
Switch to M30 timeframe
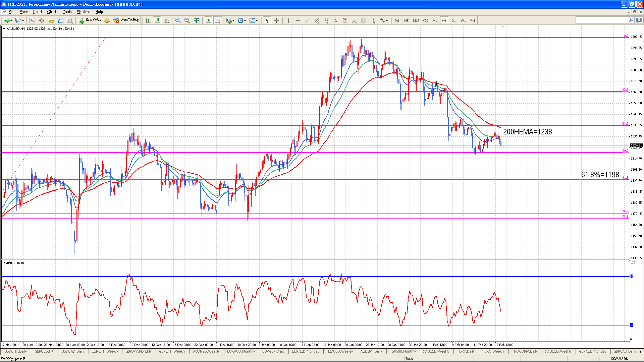click(425, 20)
